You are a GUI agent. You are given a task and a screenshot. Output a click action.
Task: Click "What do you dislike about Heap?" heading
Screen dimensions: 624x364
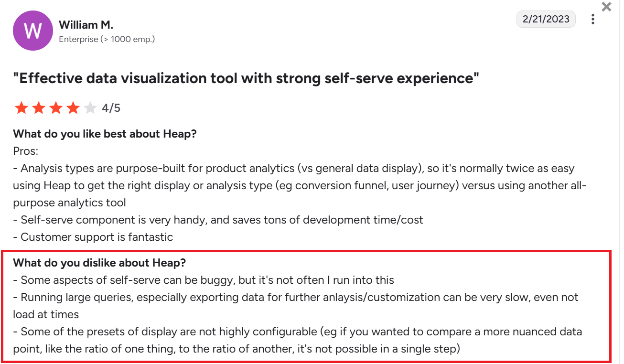click(x=100, y=263)
